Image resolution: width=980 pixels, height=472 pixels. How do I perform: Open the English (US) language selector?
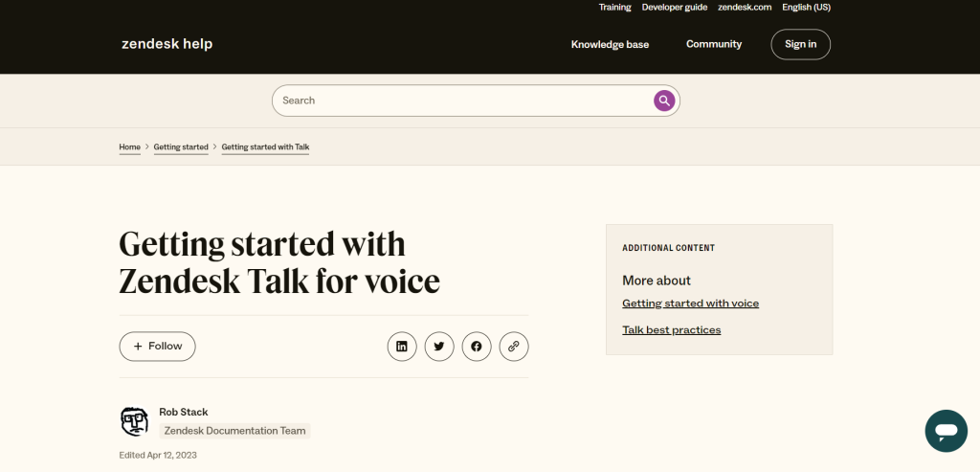tap(806, 8)
